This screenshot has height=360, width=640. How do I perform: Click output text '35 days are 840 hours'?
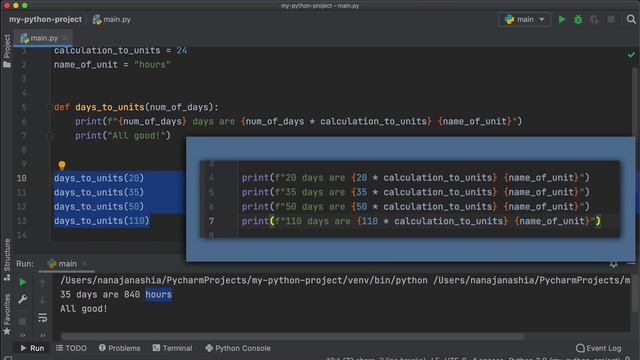(x=116, y=294)
